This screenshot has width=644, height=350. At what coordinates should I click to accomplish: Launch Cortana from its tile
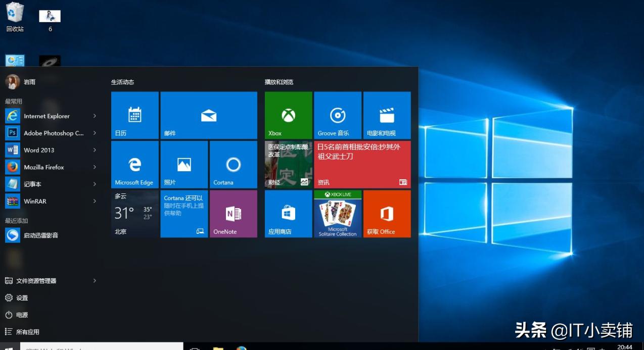233,164
